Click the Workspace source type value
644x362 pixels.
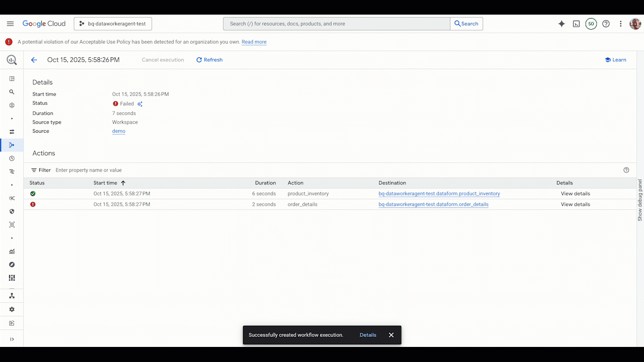125,122
